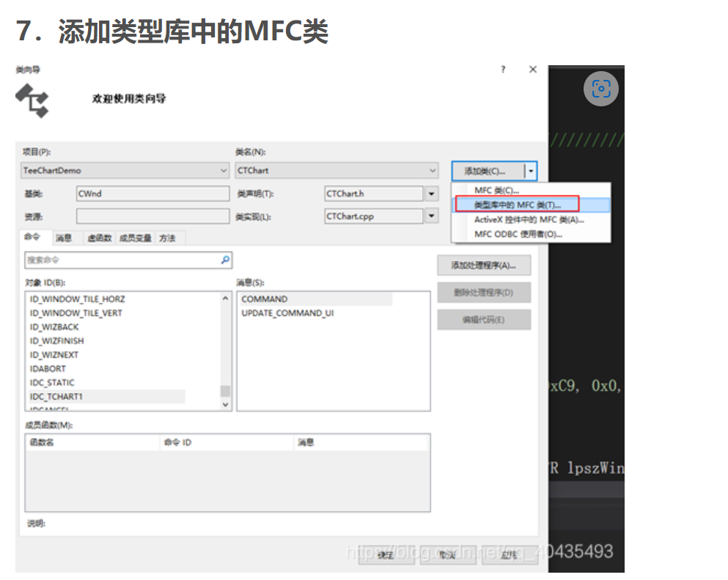Viewport: 728px width, 580px height.
Task: Click the class wizard logo icon
Action: pos(32,100)
